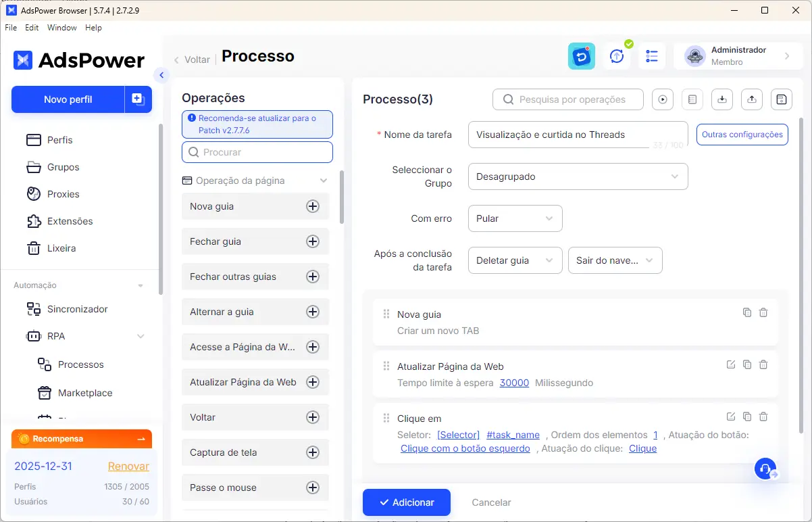Add the Voltar operation plus icon
812x522 pixels.
[313, 417]
